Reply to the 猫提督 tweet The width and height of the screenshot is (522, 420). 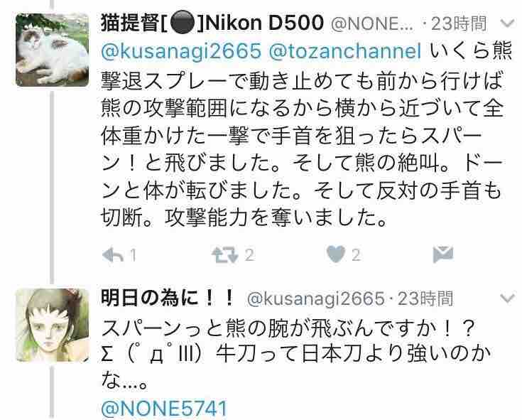coord(113,255)
